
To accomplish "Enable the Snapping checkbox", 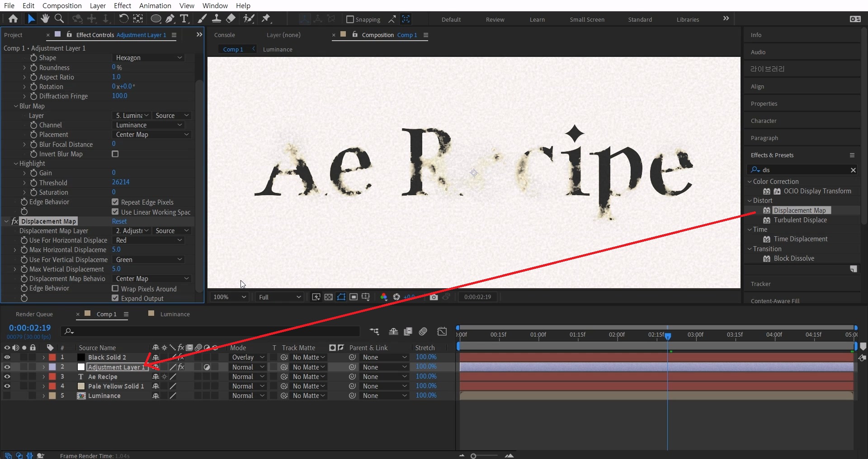I will (x=350, y=19).
